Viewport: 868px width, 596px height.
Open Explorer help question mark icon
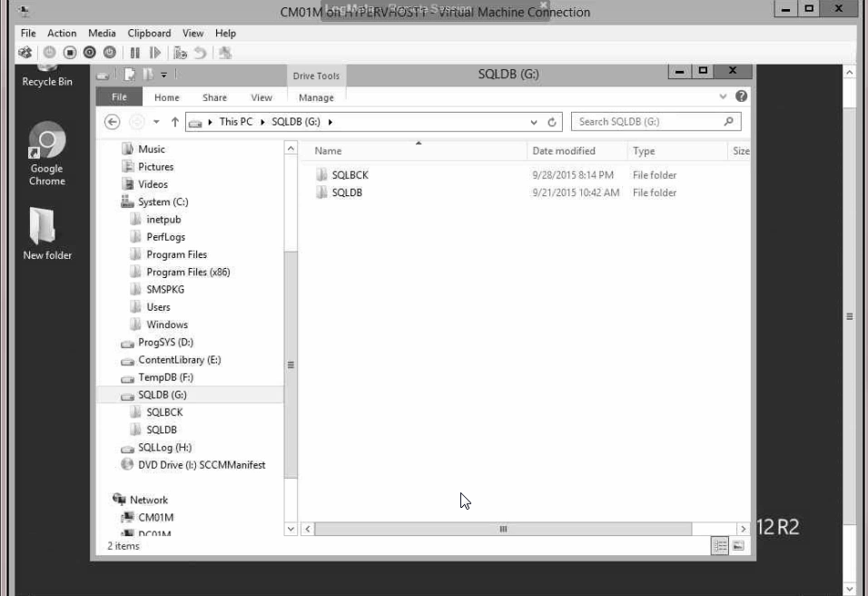pos(741,96)
